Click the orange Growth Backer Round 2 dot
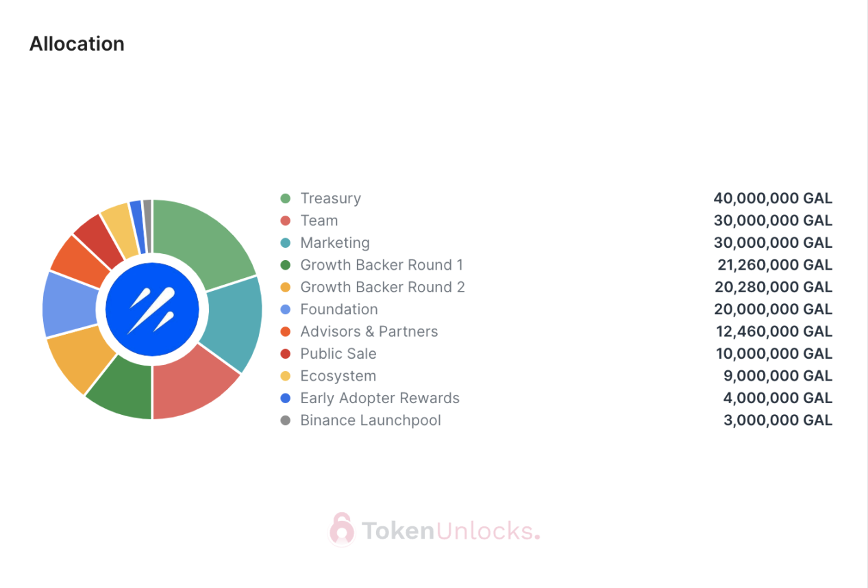Viewport: 868px width, 588px height. [286, 287]
